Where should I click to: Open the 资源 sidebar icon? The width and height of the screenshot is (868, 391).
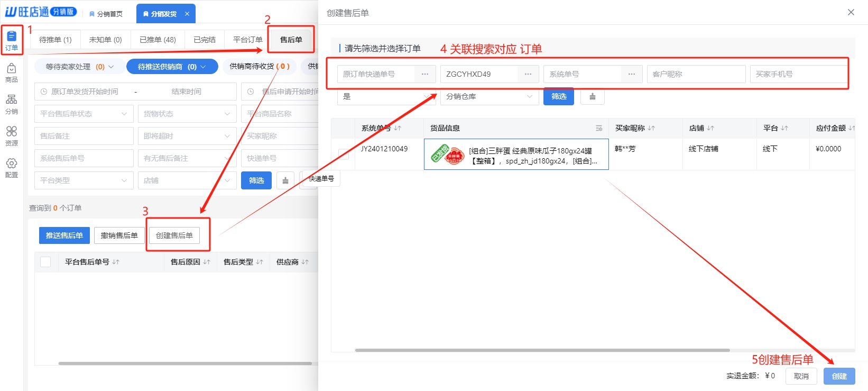pos(12,136)
